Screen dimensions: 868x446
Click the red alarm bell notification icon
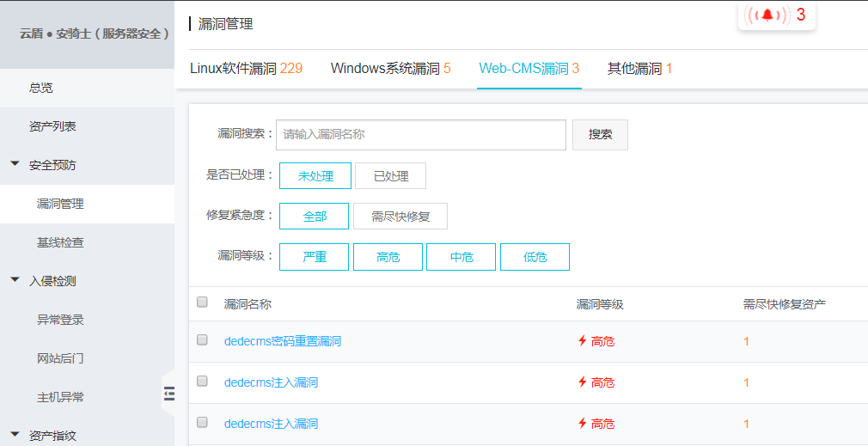767,15
